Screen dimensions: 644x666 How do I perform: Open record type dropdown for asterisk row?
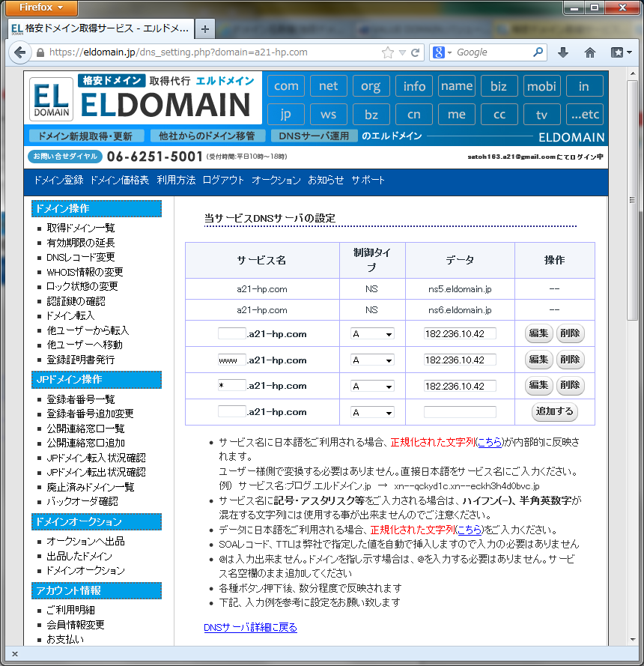(x=372, y=387)
